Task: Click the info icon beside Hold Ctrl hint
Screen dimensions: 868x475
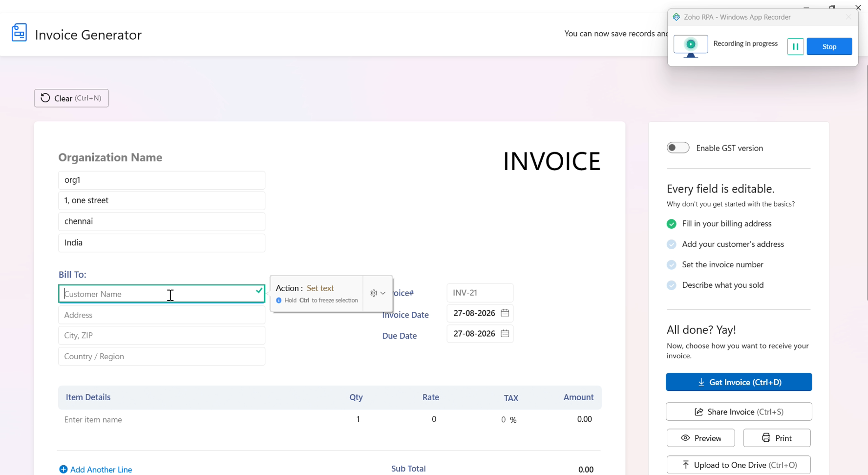Action: point(279,301)
